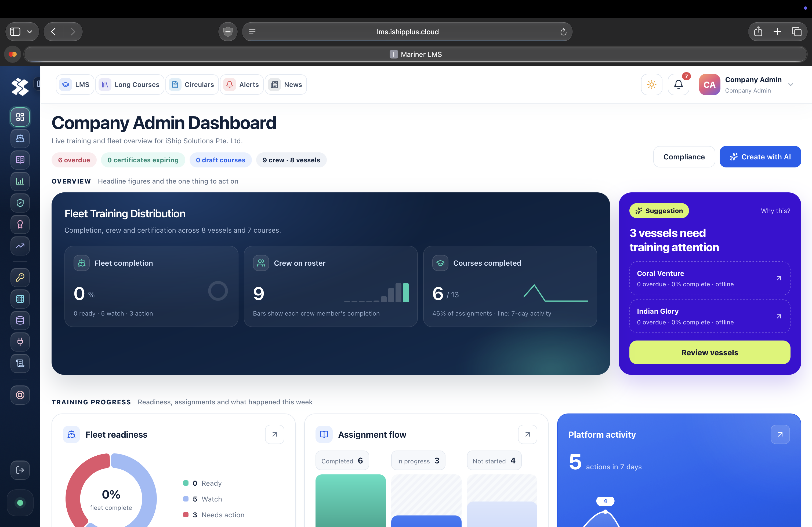Go back in Safari
Screen dimensions: 812x527
(53, 32)
